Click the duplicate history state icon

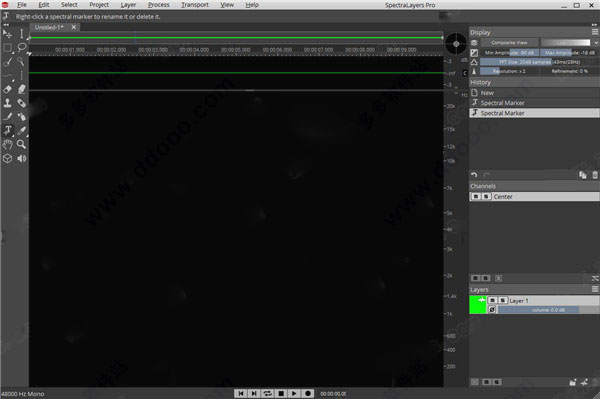pyautogui.click(x=582, y=175)
